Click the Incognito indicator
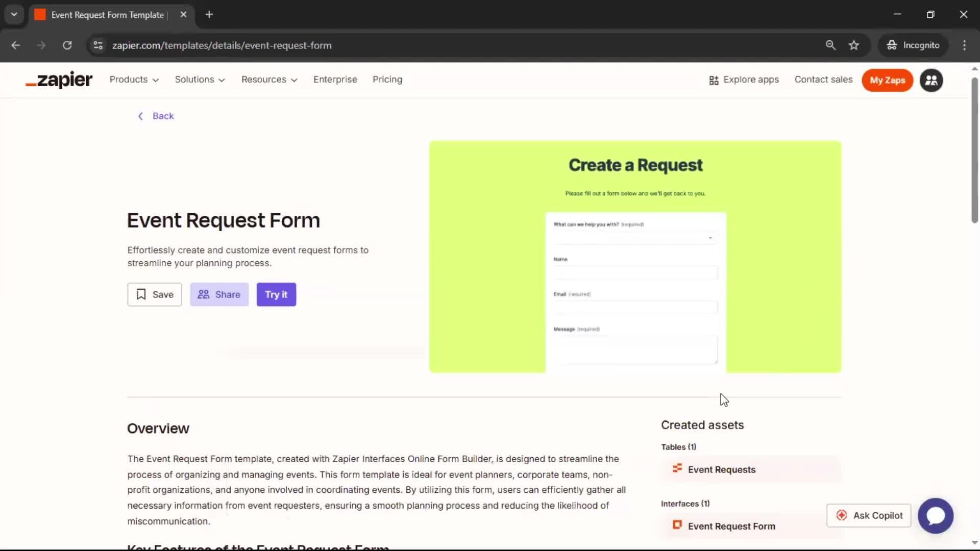Image resolution: width=980 pixels, height=551 pixels. [913, 45]
